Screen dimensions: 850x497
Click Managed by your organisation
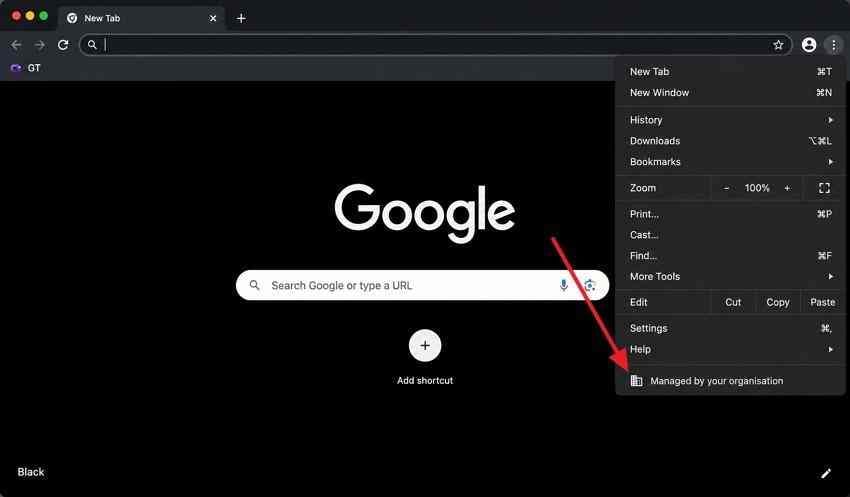pos(730,381)
